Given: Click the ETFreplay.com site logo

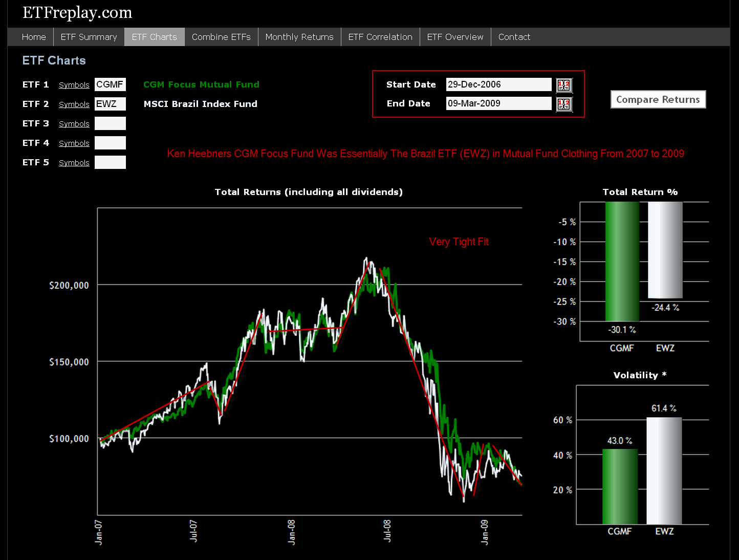Looking at the screenshot, I should 77,13.
